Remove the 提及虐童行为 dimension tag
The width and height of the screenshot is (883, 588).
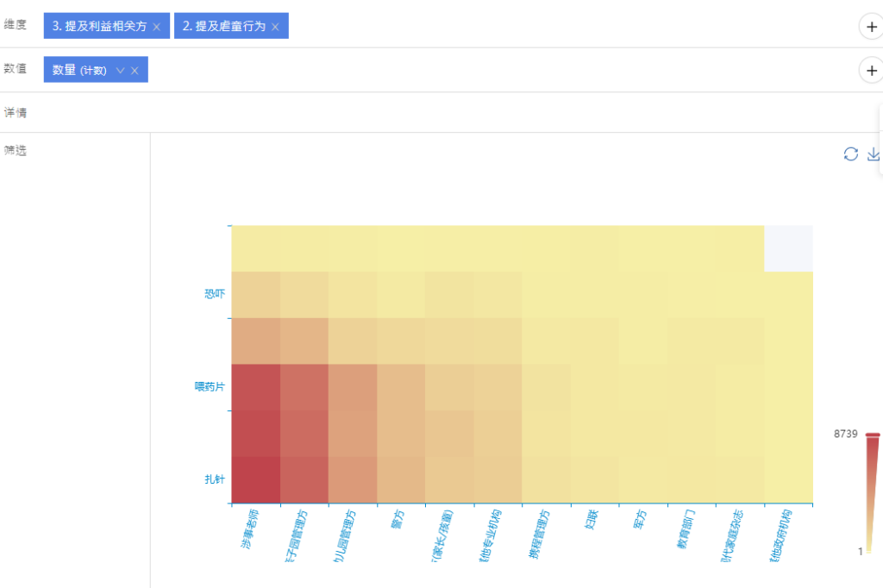coord(275,27)
